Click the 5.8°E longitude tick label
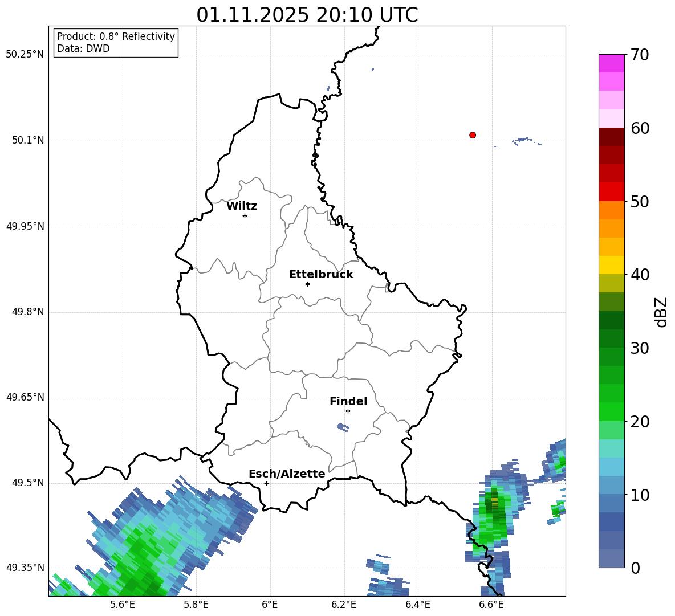The image size is (675, 616). (196, 605)
